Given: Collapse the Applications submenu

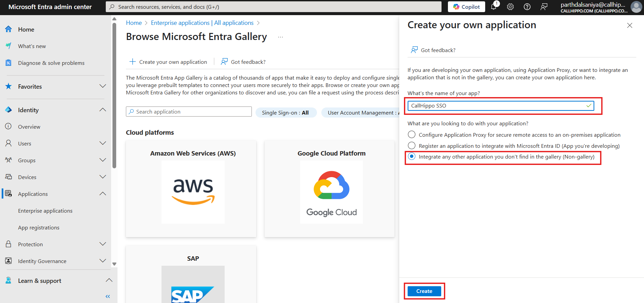Looking at the screenshot, I should pyautogui.click(x=103, y=194).
